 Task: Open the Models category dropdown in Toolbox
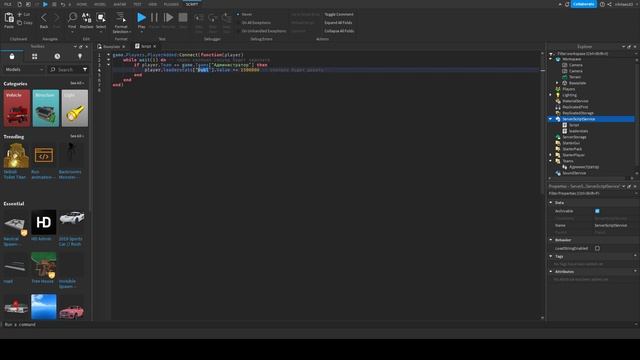[x=24, y=70]
